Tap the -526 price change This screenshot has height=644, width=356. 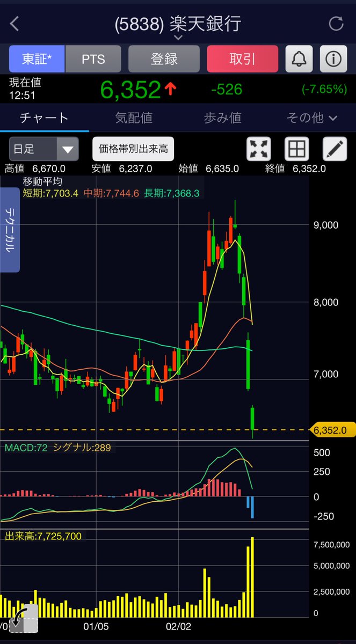point(227,89)
